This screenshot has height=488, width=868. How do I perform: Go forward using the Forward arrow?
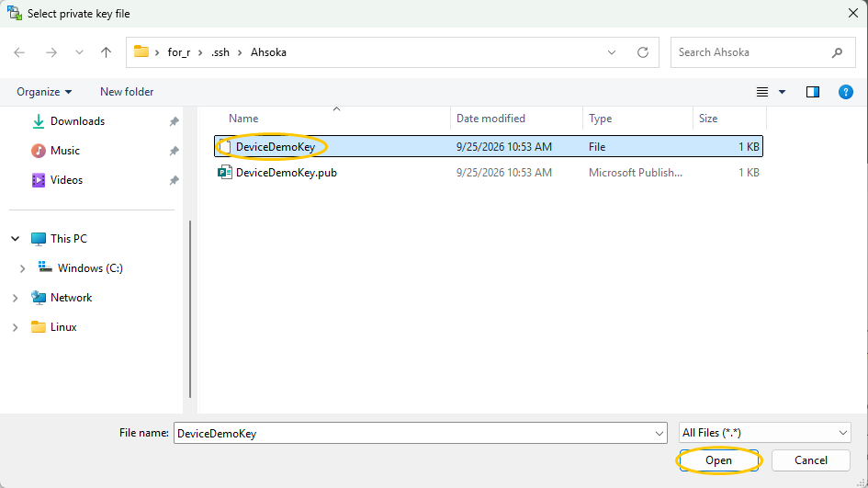[51, 52]
